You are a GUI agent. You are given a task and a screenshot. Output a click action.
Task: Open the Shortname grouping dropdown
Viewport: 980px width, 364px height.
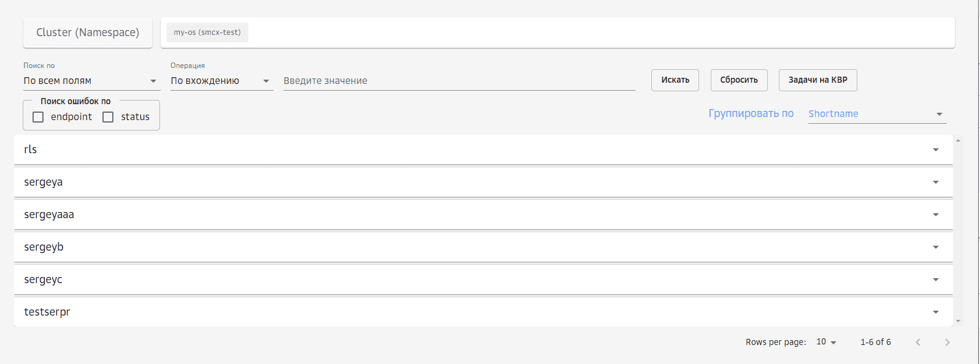pos(876,114)
